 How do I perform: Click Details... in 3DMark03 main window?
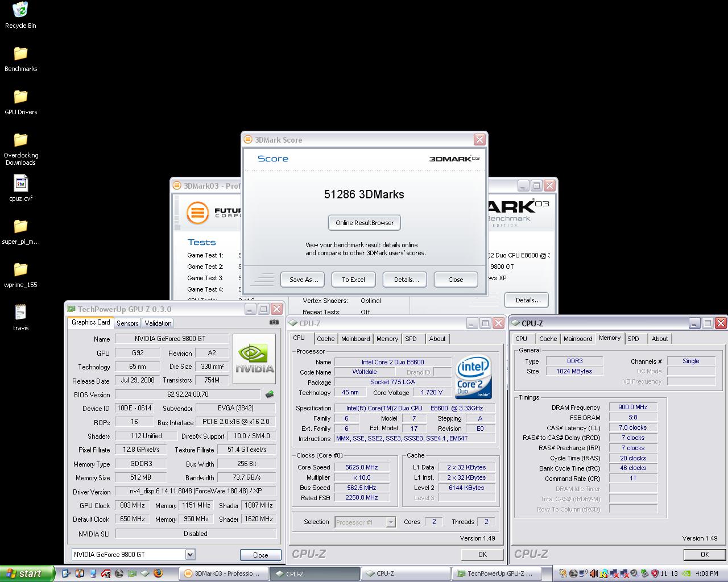tap(528, 300)
